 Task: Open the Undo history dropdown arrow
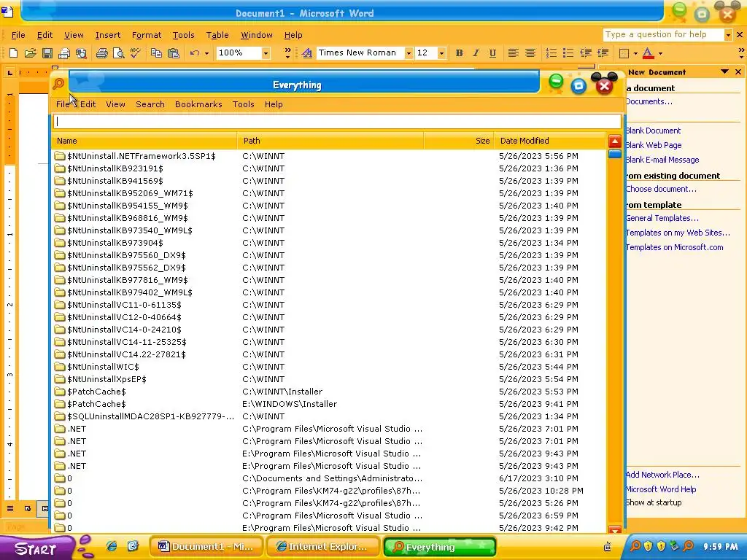point(206,52)
